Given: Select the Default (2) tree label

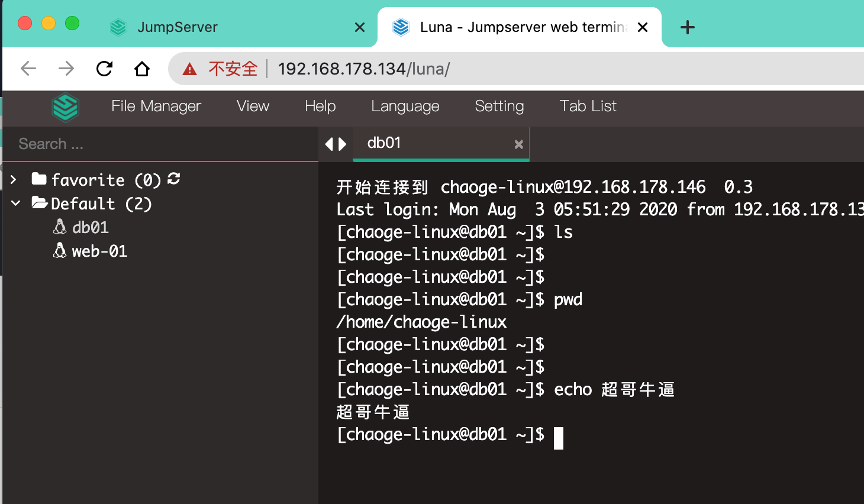Looking at the screenshot, I should click(101, 204).
